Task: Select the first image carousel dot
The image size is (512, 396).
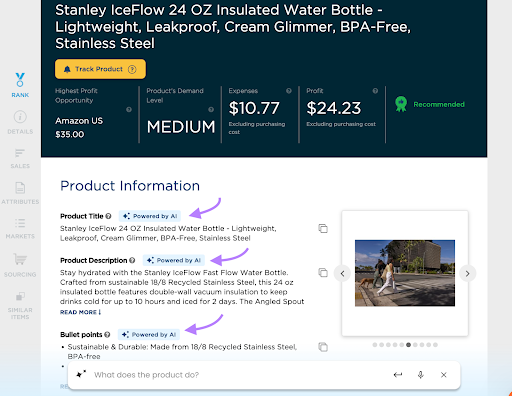Action: point(375,345)
